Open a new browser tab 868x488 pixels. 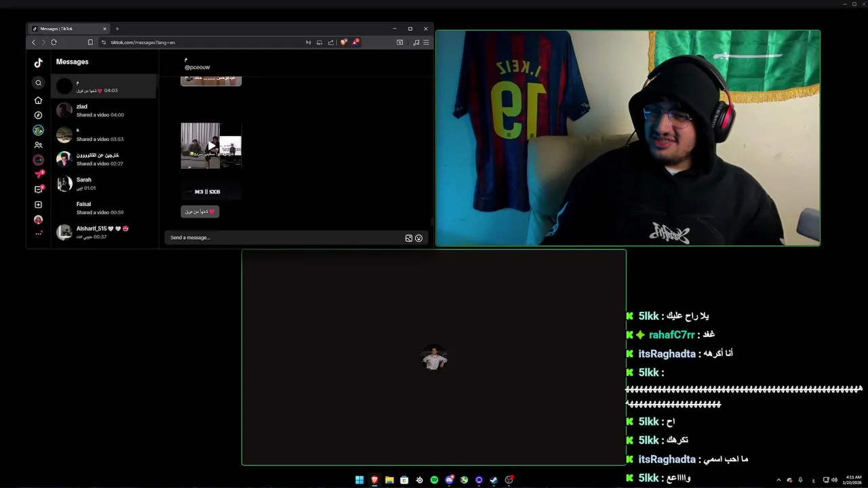click(x=117, y=28)
